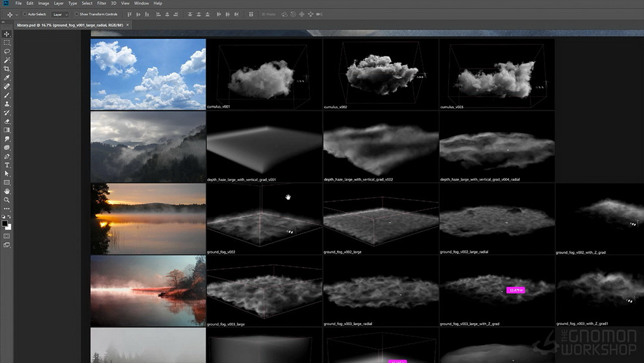
Task: Click the 3D orbit camera mode icon
Action: pos(284,14)
